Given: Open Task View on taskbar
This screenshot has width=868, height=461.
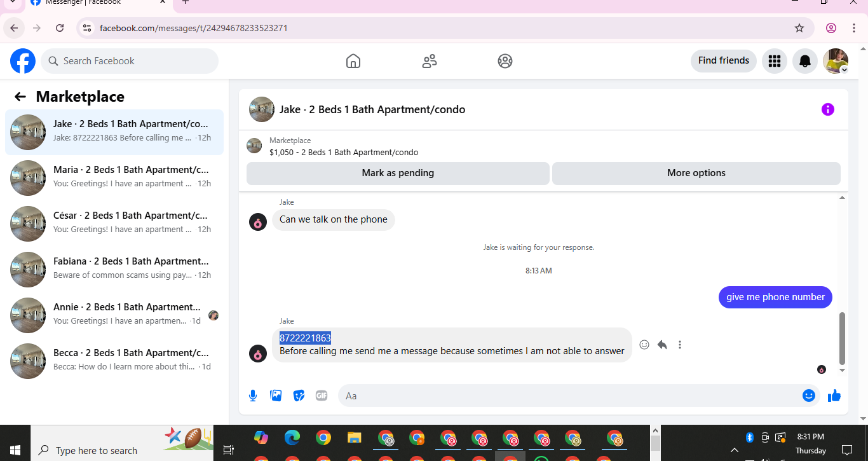Looking at the screenshot, I should [229, 450].
